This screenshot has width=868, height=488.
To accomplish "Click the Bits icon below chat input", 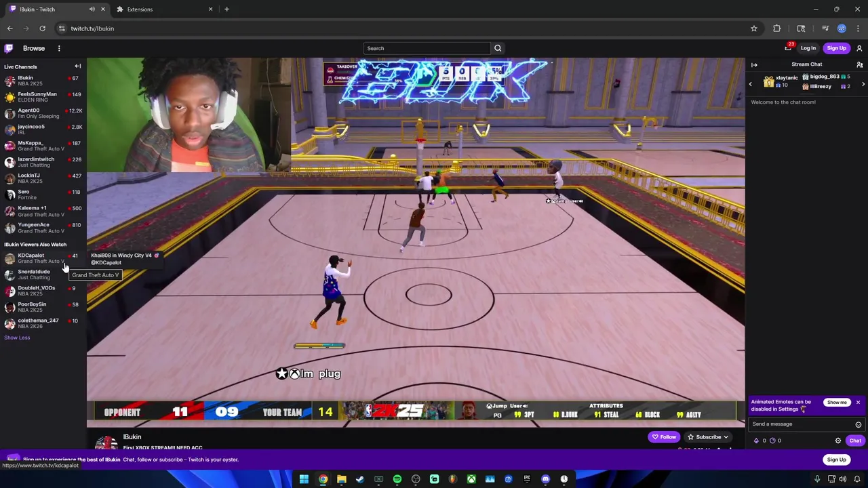I will [x=757, y=441].
